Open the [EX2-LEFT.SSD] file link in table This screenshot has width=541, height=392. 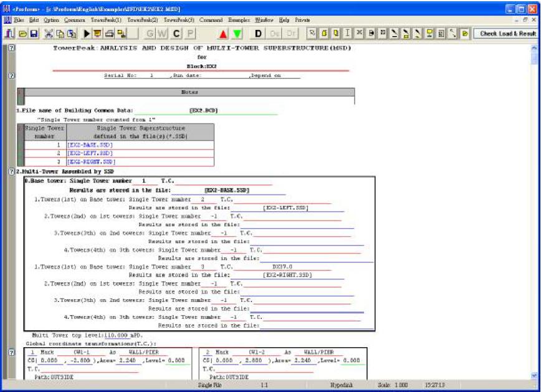point(90,153)
